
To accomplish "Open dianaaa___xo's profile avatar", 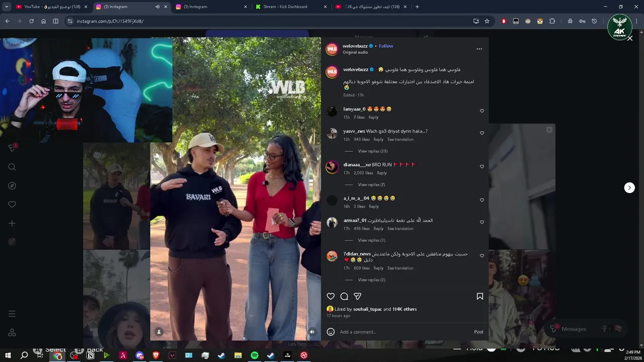I will coord(332,167).
